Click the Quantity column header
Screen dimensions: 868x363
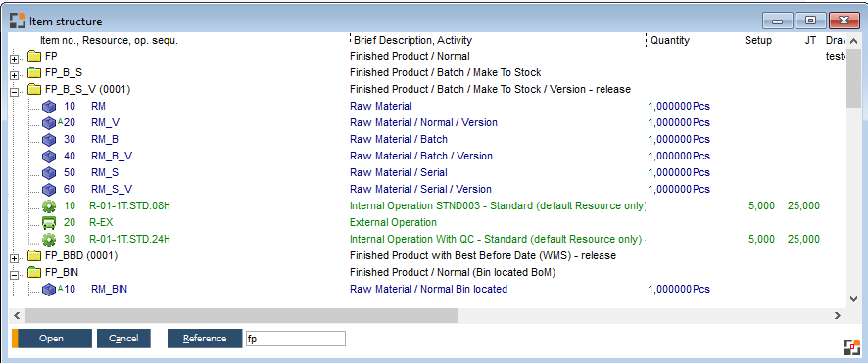point(670,40)
